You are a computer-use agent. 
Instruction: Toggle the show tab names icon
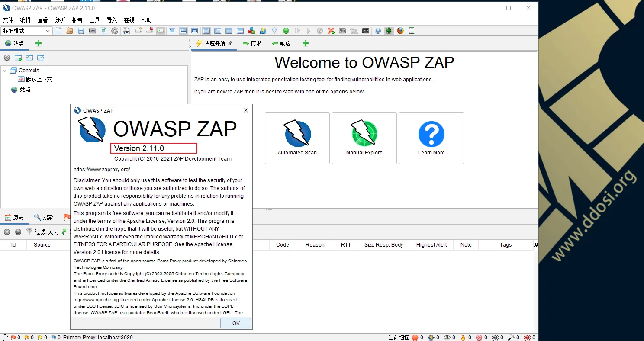click(161, 31)
